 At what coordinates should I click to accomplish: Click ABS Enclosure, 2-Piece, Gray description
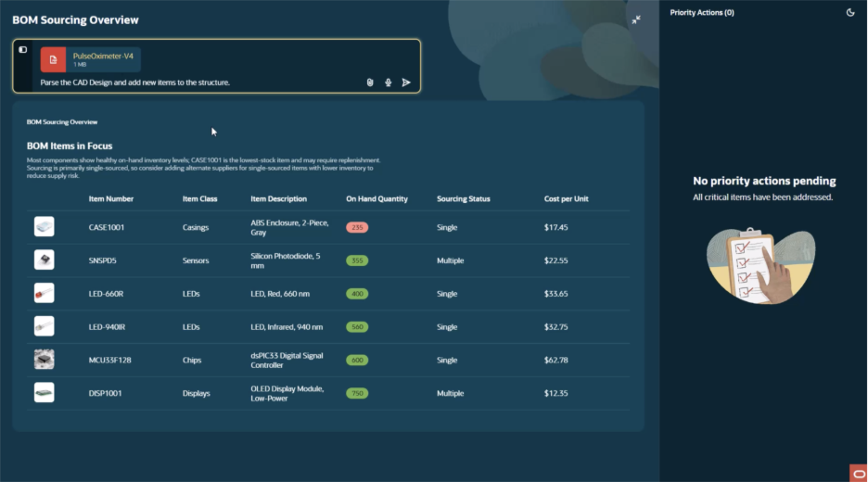289,227
